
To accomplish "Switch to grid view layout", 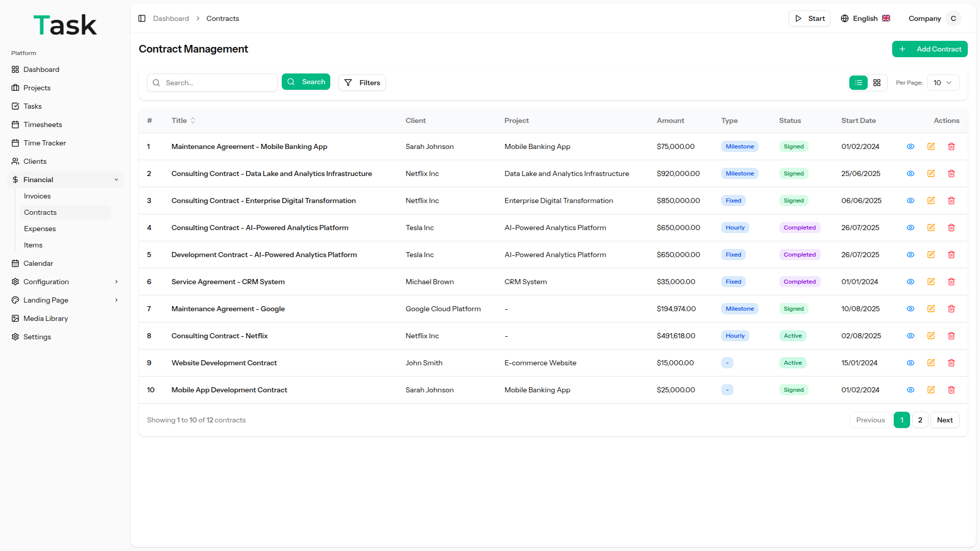I will [876, 83].
